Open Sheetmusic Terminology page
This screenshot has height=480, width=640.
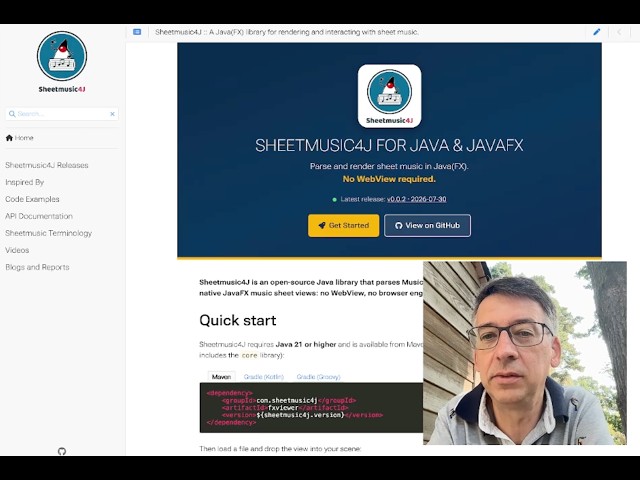(49, 233)
